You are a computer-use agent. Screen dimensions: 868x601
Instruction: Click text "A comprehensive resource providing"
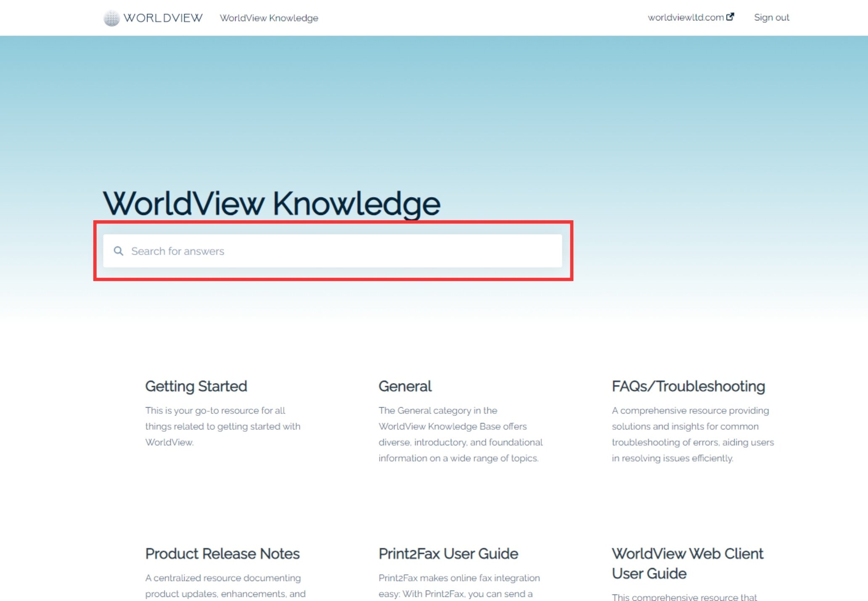pyautogui.click(x=690, y=410)
